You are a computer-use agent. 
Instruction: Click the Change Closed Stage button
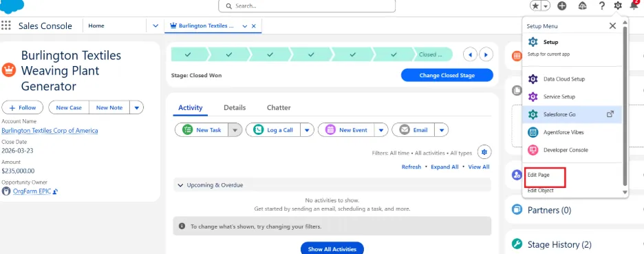pyautogui.click(x=447, y=75)
